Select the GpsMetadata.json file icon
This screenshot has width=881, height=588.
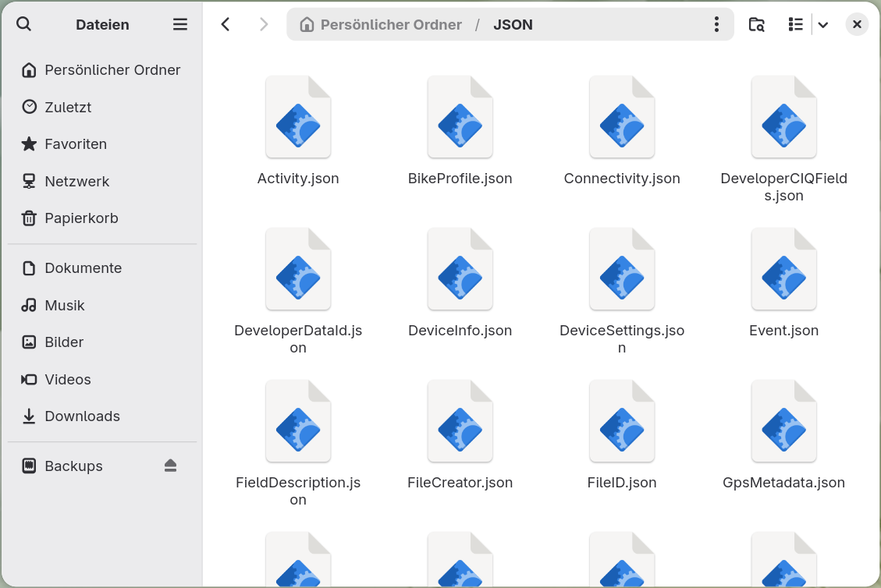click(783, 421)
